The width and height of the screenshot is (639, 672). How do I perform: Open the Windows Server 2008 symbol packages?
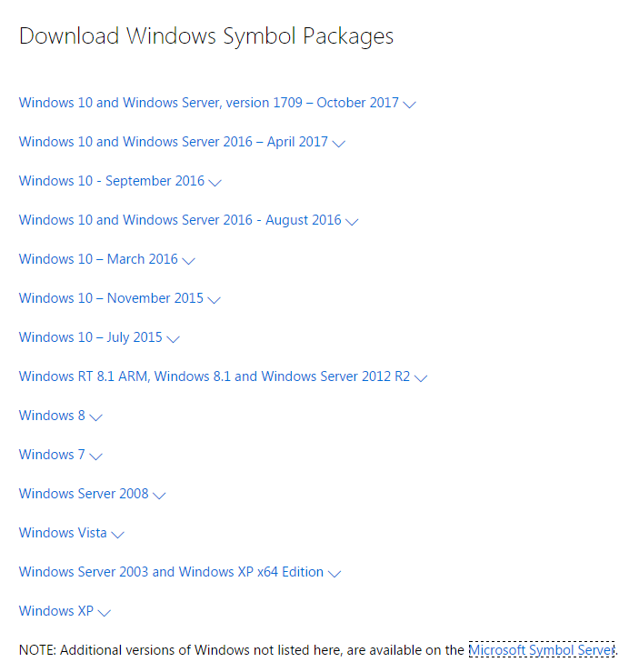(x=92, y=494)
